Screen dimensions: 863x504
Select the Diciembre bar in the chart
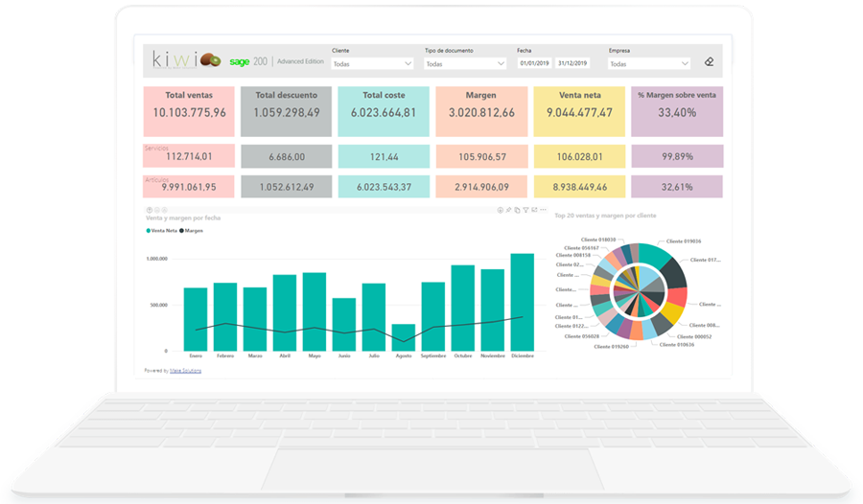pyautogui.click(x=523, y=302)
